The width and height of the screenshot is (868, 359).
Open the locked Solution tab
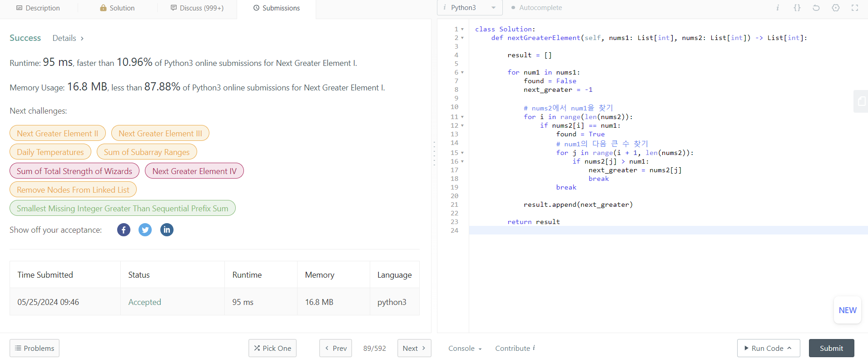[118, 8]
